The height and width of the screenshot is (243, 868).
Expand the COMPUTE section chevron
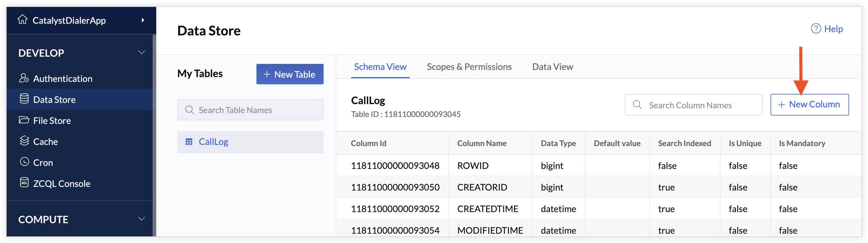142,219
